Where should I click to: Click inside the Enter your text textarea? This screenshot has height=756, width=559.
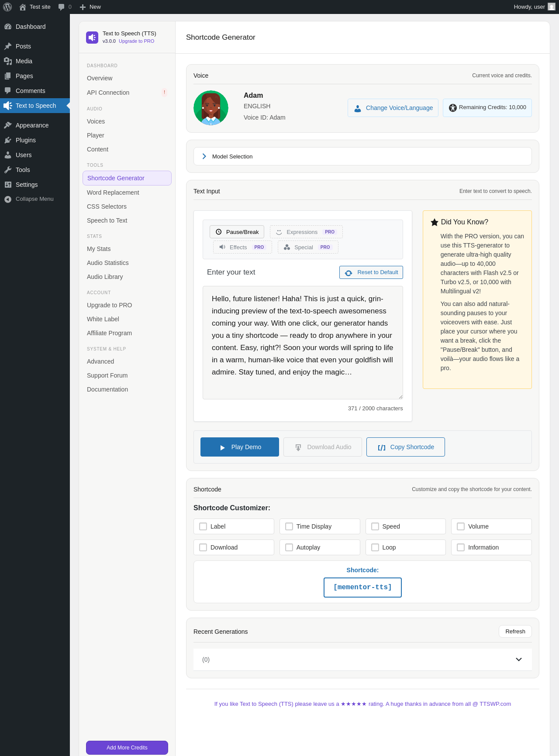click(303, 343)
